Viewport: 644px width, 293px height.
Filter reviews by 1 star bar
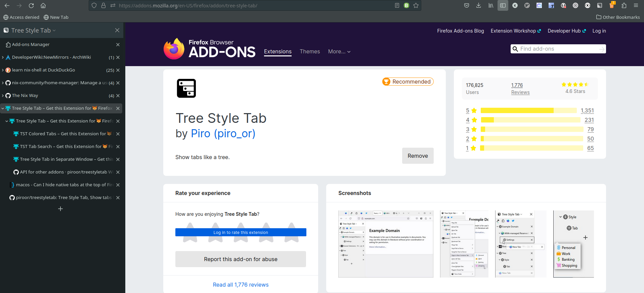point(531,148)
